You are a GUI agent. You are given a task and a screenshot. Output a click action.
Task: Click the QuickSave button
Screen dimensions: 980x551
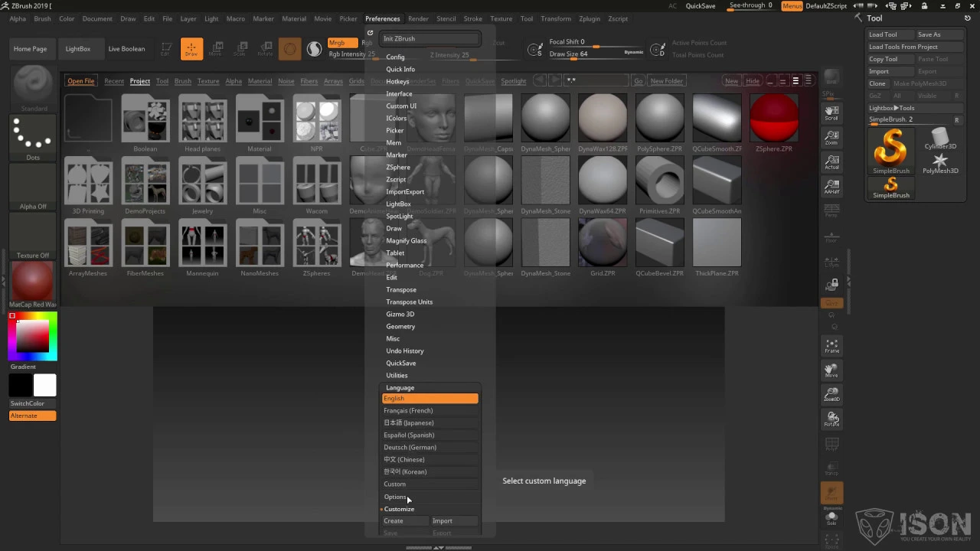[701, 5]
